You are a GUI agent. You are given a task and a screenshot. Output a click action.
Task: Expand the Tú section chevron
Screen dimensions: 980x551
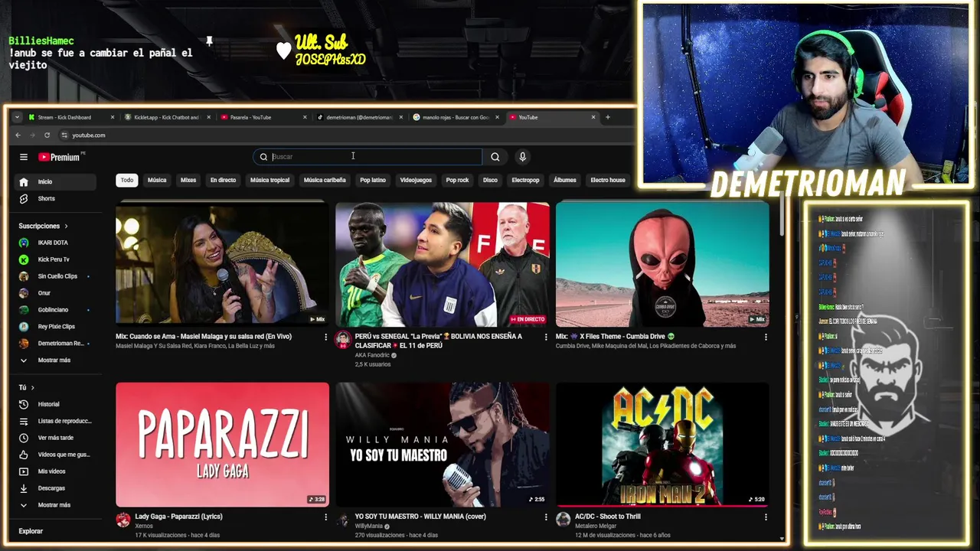click(32, 388)
